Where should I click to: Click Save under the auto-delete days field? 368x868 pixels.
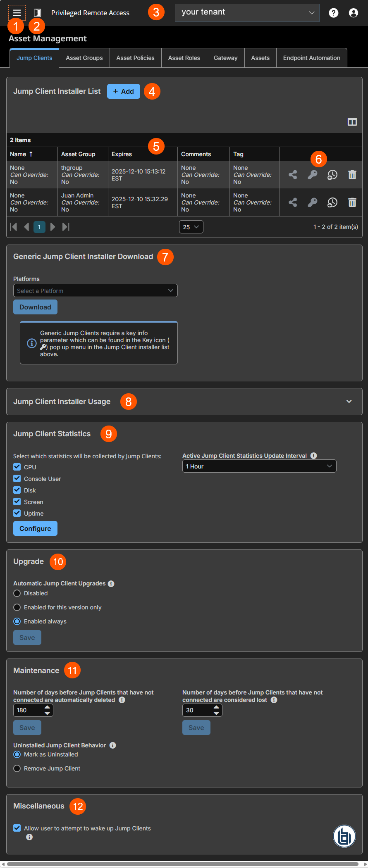tap(27, 728)
